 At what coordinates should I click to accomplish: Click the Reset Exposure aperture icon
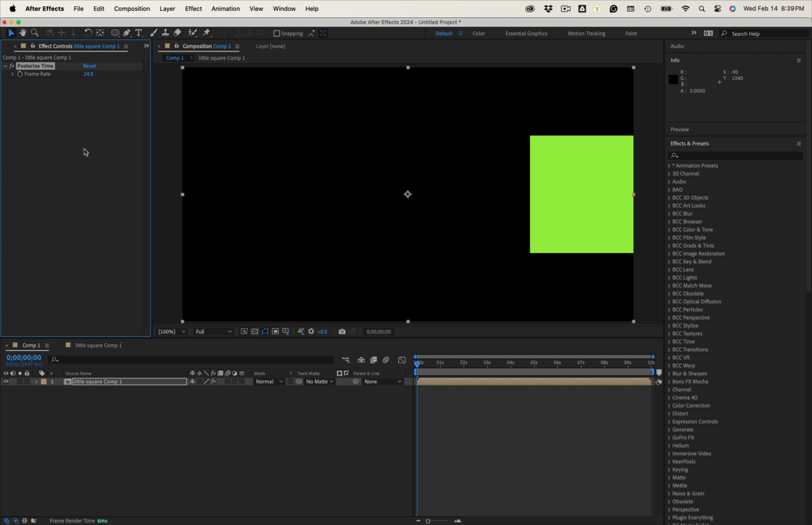(x=311, y=331)
